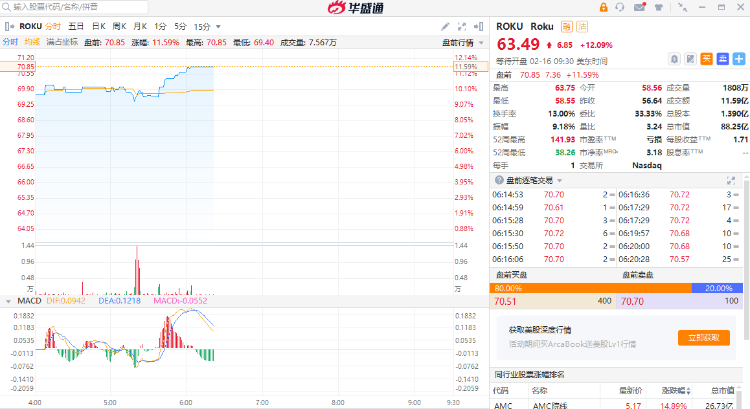
Task: Click the blue 20.00% ask ratio bar
Action: point(717,288)
